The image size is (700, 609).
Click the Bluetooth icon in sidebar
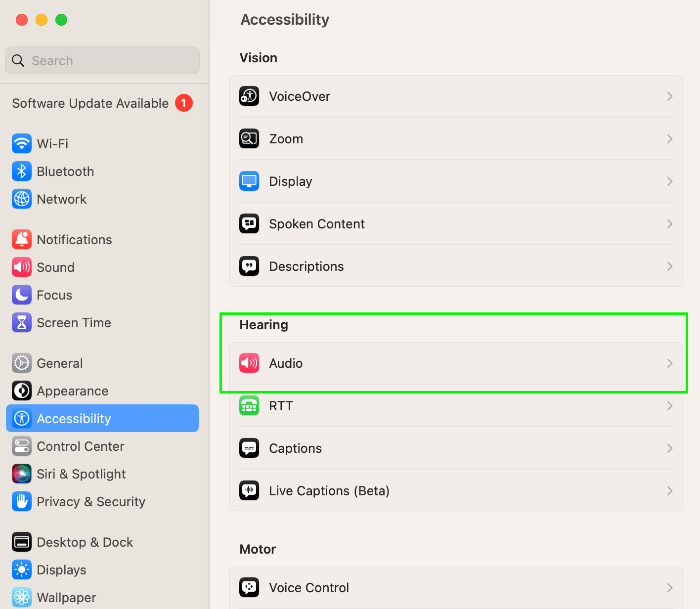22,172
